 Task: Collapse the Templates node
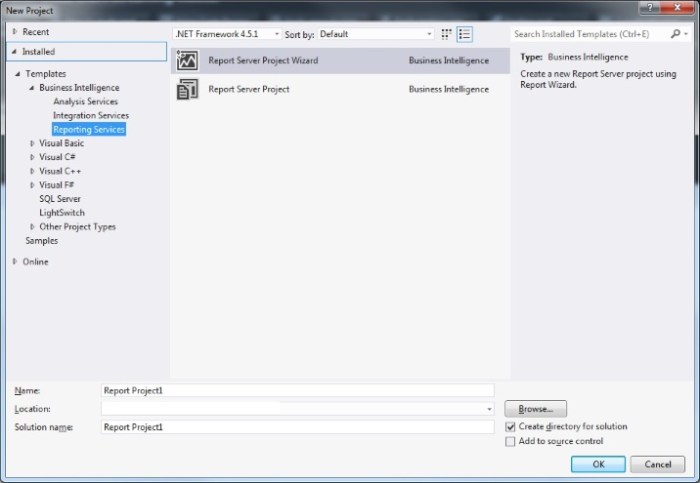(17, 74)
